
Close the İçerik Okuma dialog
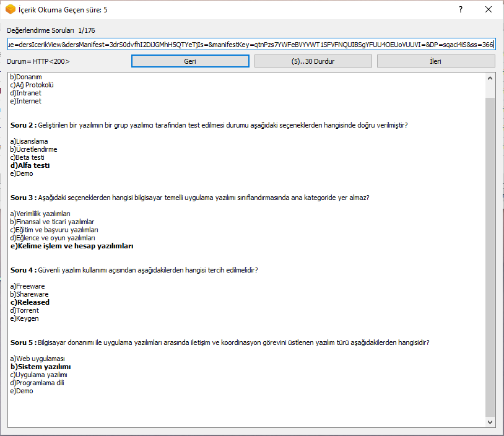coord(489,10)
